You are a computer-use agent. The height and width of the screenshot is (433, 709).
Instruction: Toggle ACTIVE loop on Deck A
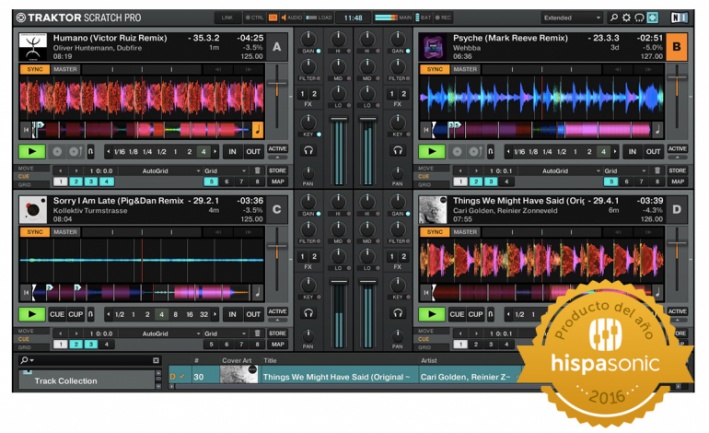[x=277, y=149]
